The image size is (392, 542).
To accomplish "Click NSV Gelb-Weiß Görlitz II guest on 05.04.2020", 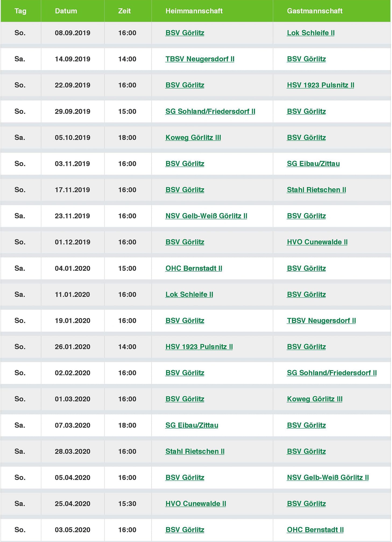I will (328, 477).
